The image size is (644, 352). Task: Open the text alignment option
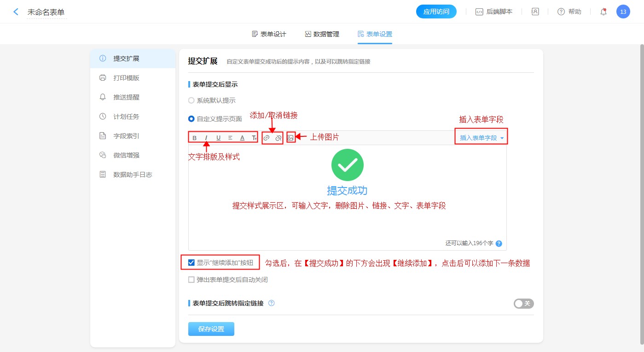230,138
